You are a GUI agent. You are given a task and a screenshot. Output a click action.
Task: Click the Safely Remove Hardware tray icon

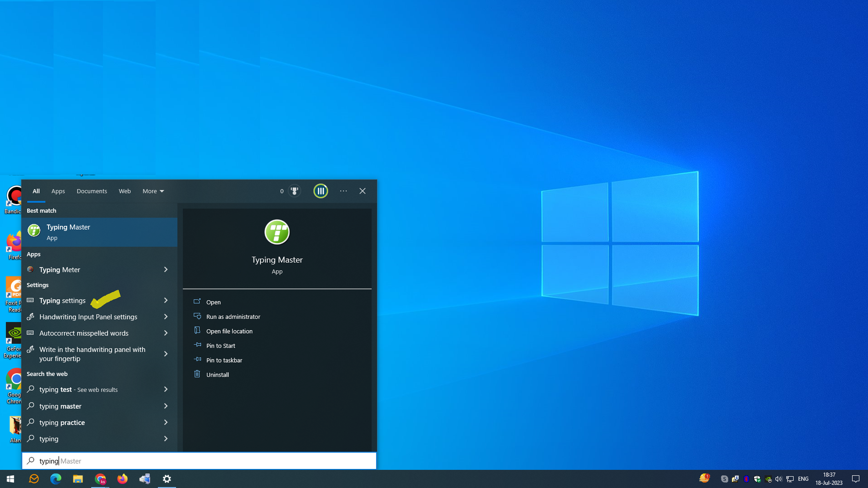click(x=735, y=479)
